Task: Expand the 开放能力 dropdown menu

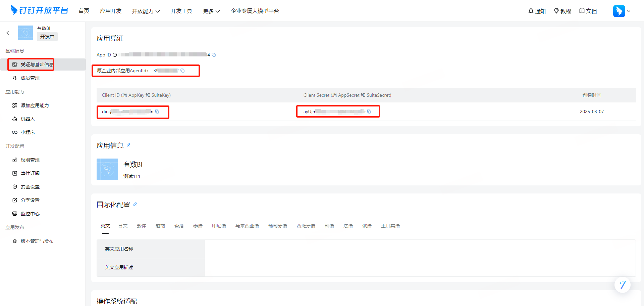Action: click(146, 11)
